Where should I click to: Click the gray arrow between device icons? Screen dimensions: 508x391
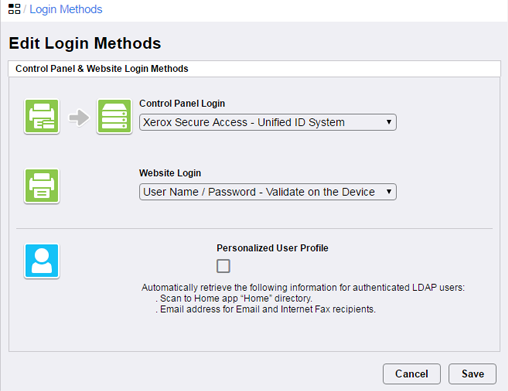(79, 117)
